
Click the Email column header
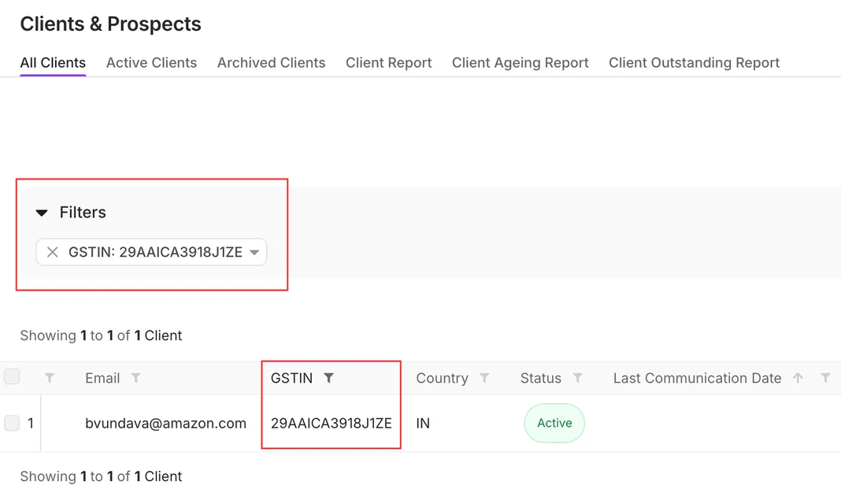click(102, 378)
